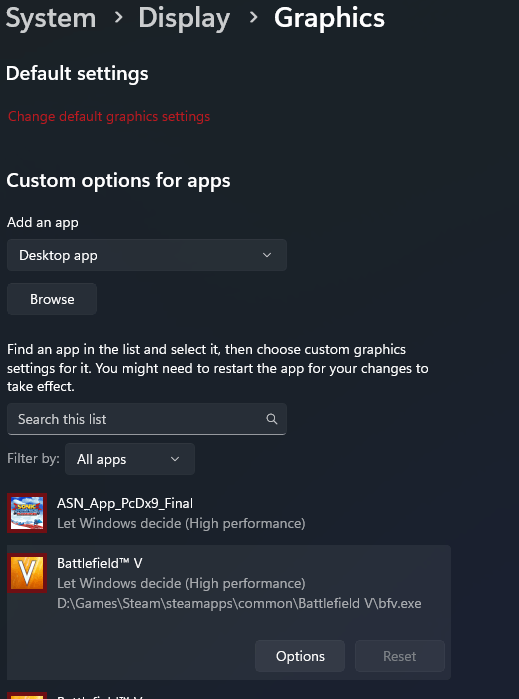The width and height of the screenshot is (519, 699).
Task: Open Change default graphics settings link
Action: point(109,116)
